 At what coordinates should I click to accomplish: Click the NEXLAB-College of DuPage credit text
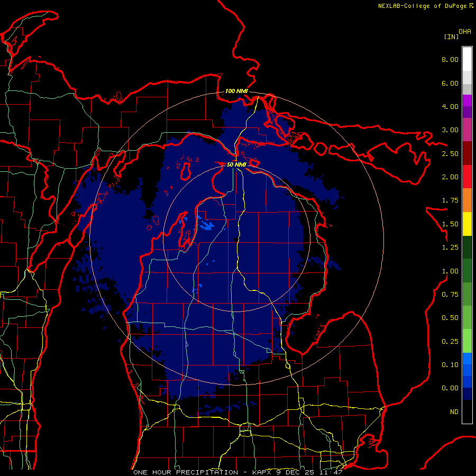[x=425, y=6]
